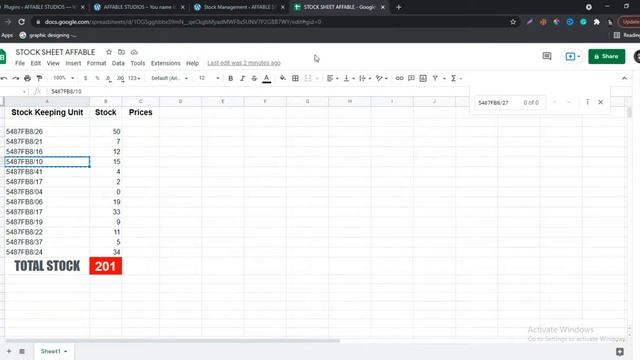Click the present to meeting button
The height and width of the screenshot is (360, 640).
pos(572,56)
